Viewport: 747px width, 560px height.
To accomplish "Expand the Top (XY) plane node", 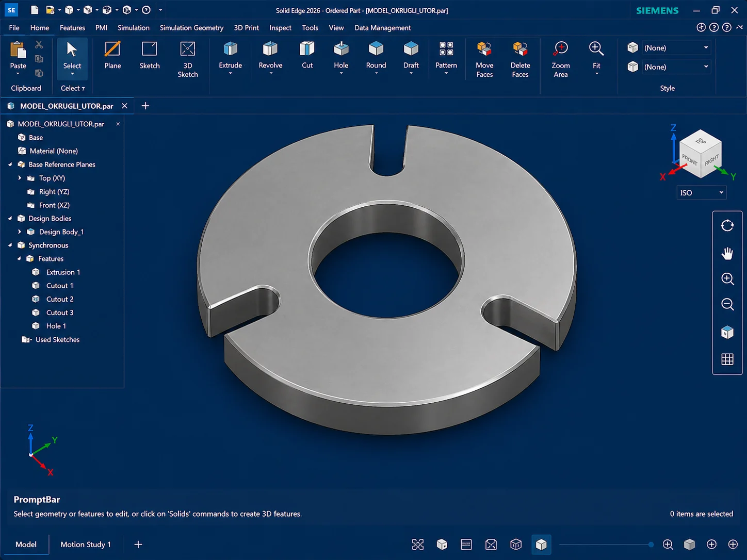I will tap(20, 178).
